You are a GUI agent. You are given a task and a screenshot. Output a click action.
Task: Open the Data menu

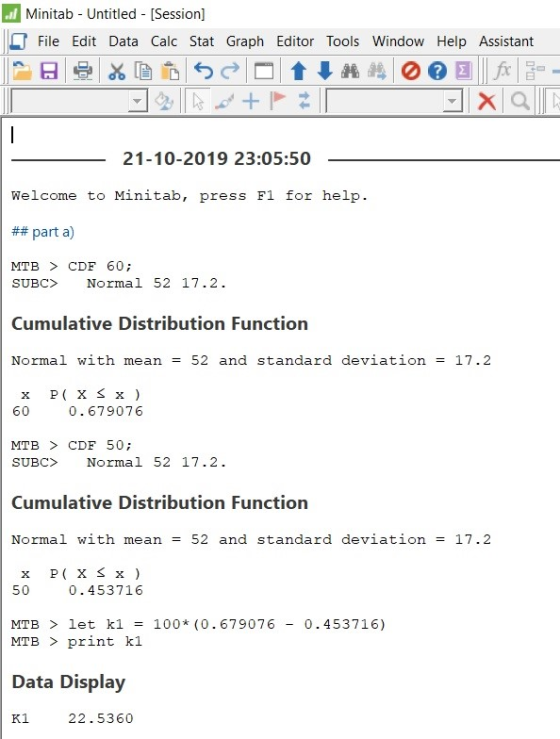[123, 41]
